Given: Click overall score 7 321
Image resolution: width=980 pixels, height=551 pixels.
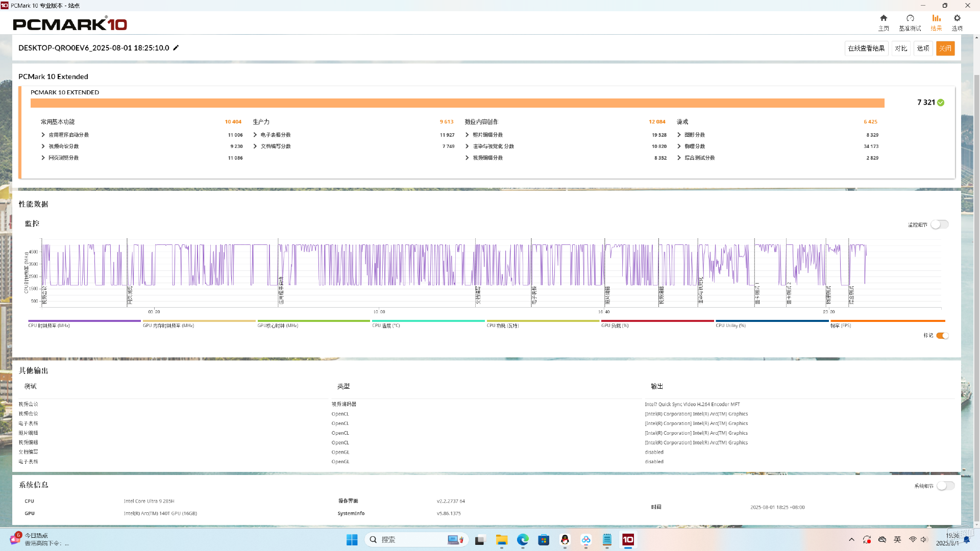Looking at the screenshot, I should point(926,103).
